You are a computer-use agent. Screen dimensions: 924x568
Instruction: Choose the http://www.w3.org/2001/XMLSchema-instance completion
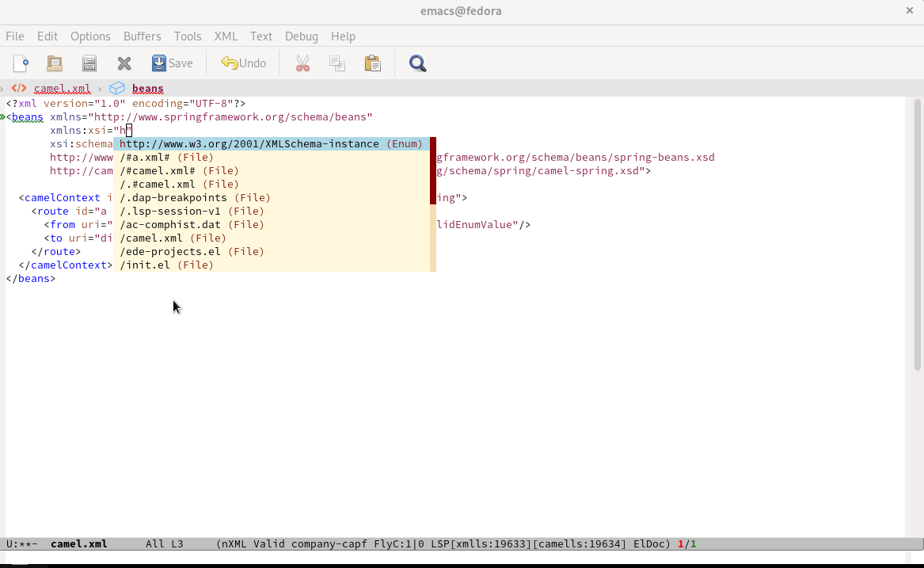(245, 143)
